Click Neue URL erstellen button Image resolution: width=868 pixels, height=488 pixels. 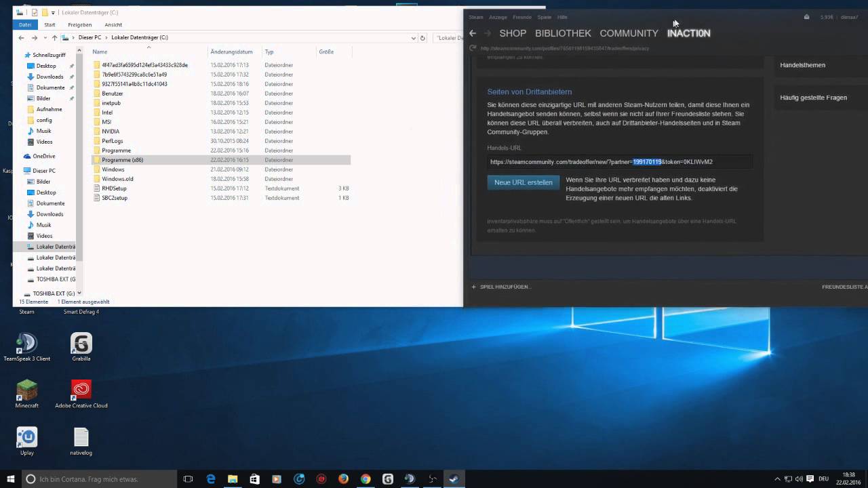[x=524, y=182]
